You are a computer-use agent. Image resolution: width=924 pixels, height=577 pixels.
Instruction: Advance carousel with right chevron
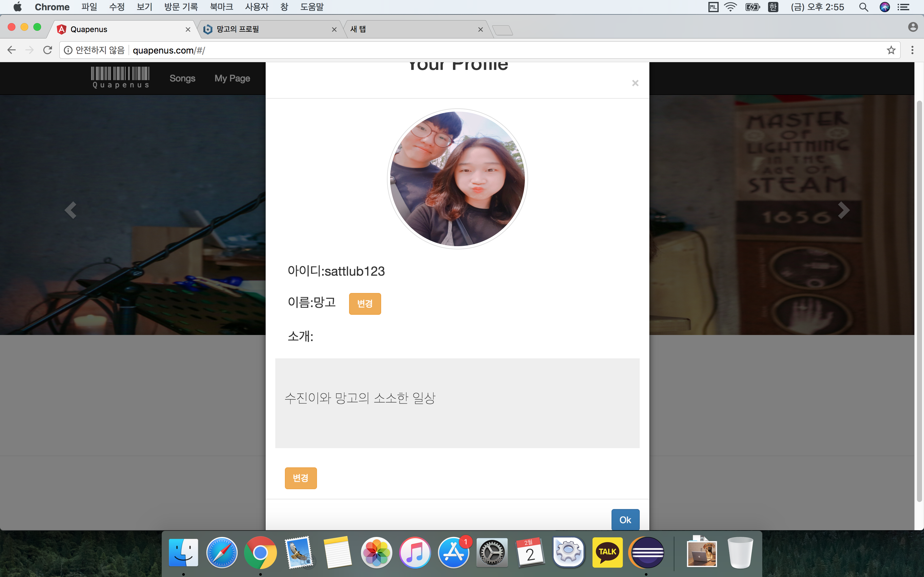tap(843, 210)
